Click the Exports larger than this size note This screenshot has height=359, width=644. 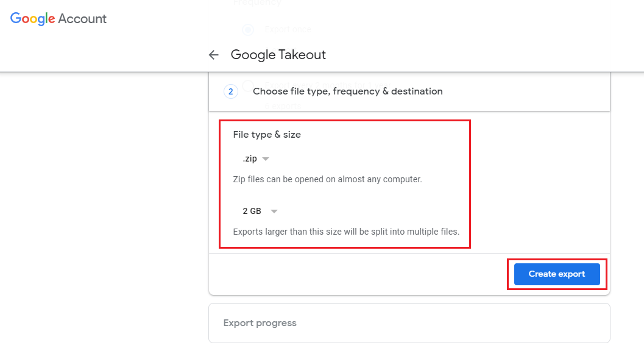[346, 232]
